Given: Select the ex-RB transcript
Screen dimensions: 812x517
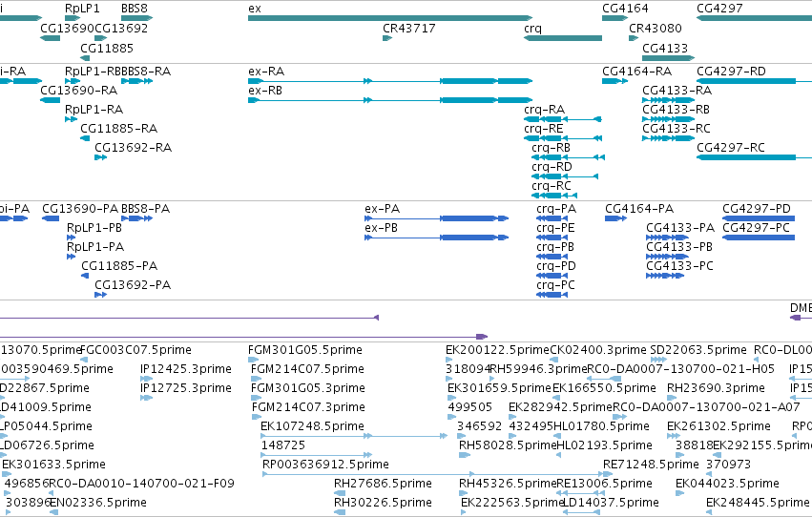Looking at the screenshot, I should pyautogui.click(x=390, y=100).
